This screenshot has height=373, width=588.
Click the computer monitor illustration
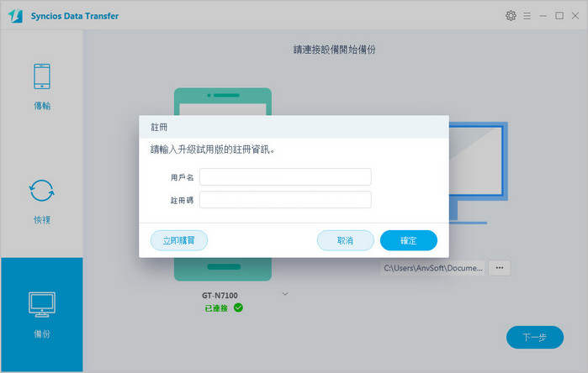[479, 172]
